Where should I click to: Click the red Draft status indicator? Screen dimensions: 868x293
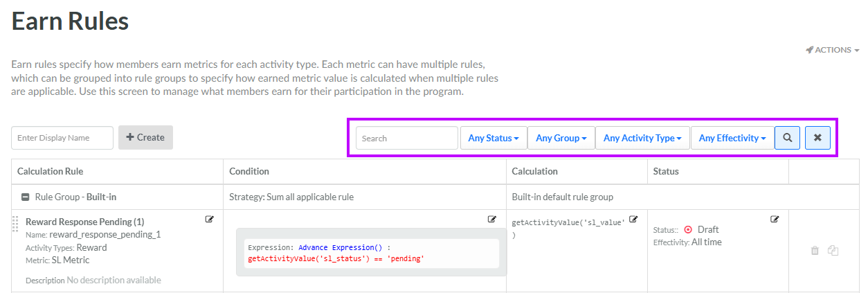[x=688, y=229]
